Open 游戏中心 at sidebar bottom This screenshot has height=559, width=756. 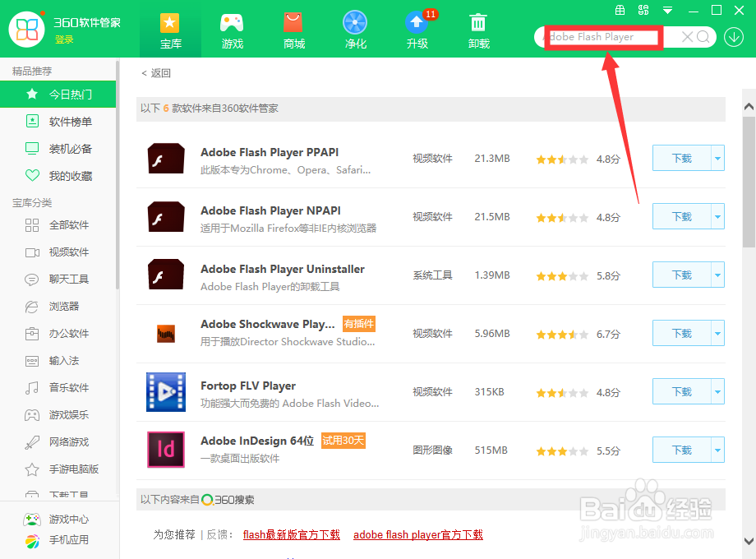click(57, 520)
